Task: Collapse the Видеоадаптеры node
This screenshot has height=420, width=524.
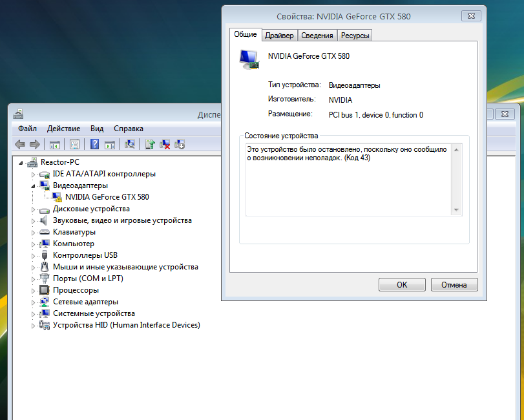Action: tap(33, 186)
